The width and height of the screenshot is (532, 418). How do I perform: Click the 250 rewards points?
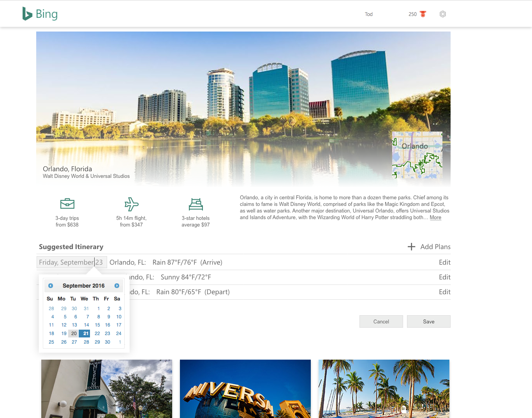(x=412, y=14)
